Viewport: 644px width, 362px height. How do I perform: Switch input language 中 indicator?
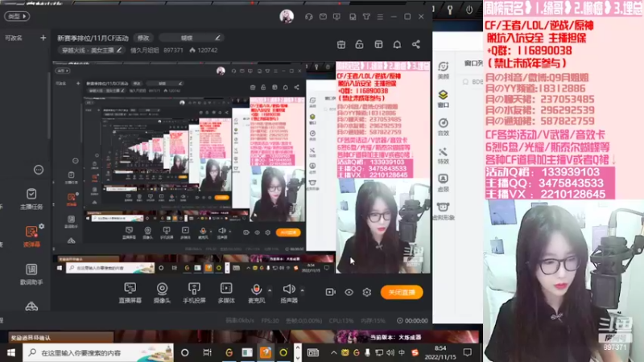point(402,352)
